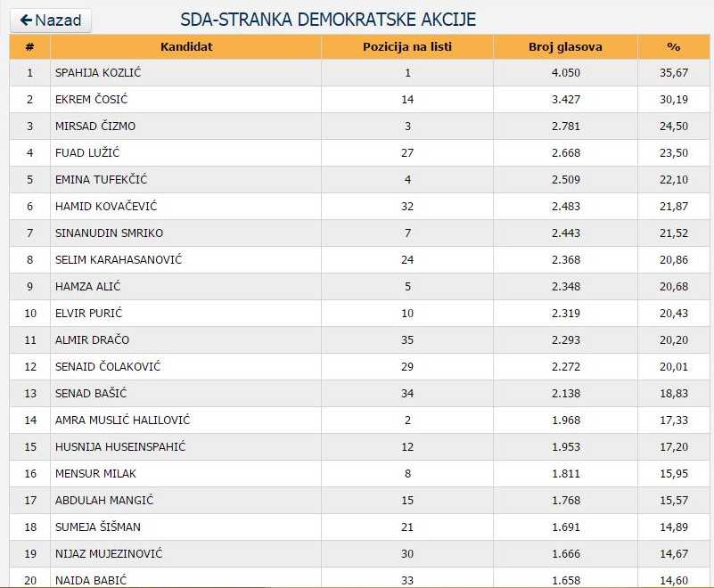Image resolution: width=714 pixels, height=588 pixels.
Task: Click the vote count 4.050
Action: point(565,73)
